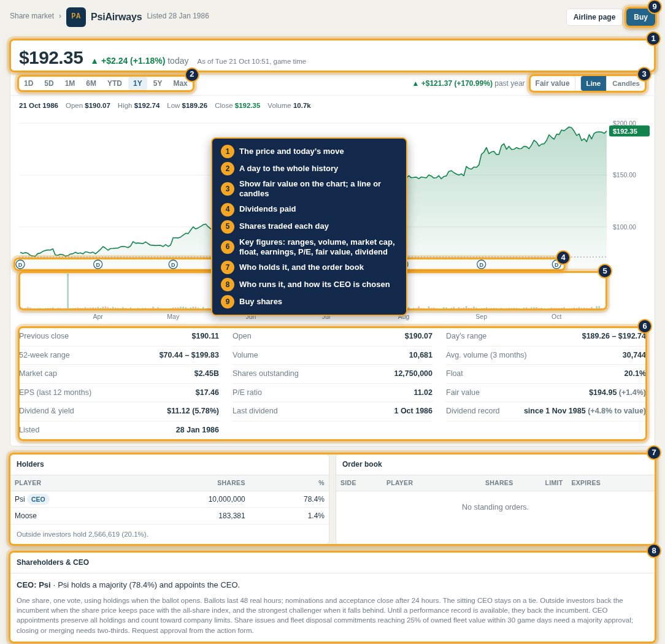Screen dimensions: 665x644
Task: Click Psi's 10,000,000 shares cell
Action: click(226, 499)
